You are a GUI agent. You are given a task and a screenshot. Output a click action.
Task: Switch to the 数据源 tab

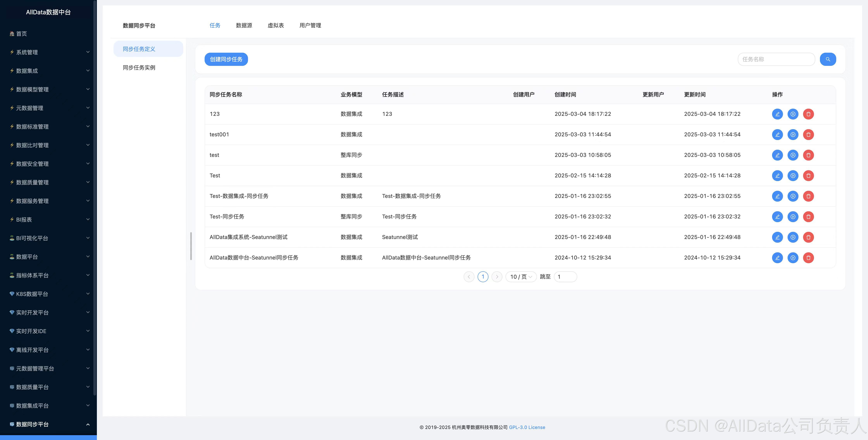tap(244, 26)
